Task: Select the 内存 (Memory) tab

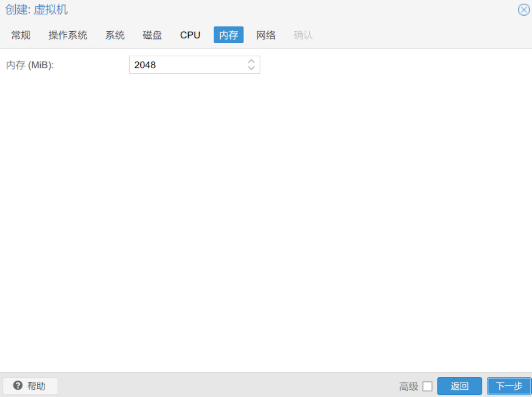Action: click(228, 35)
